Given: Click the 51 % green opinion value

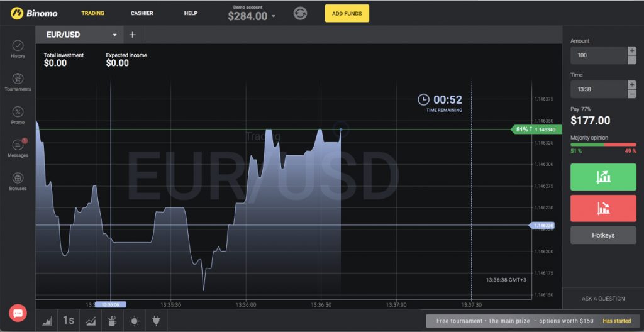Looking at the screenshot, I should 576,151.
